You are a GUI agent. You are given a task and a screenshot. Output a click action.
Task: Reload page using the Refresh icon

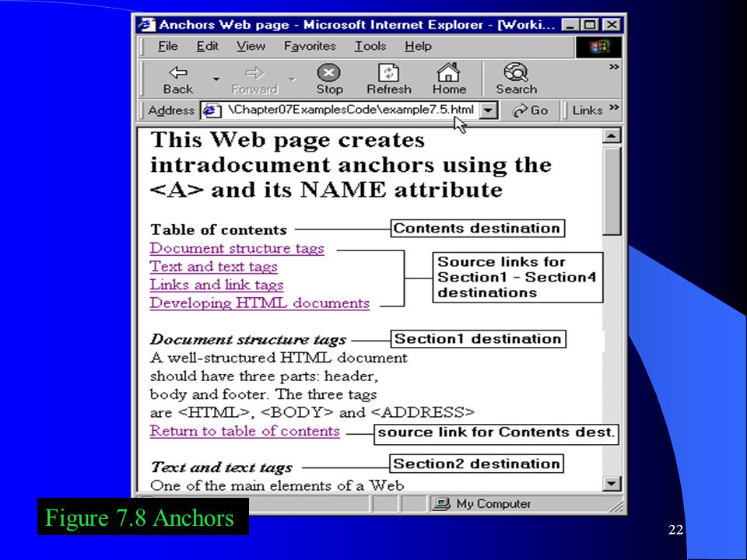(389, 73)
